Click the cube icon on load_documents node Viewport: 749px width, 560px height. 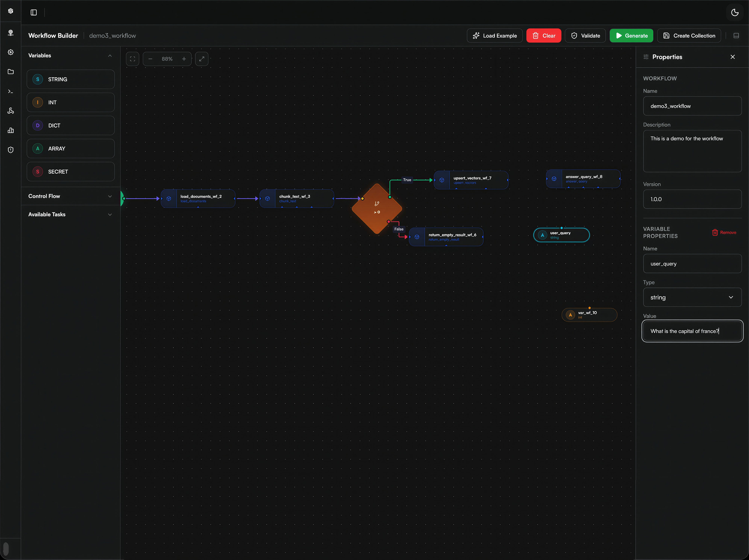pos(169,199)
